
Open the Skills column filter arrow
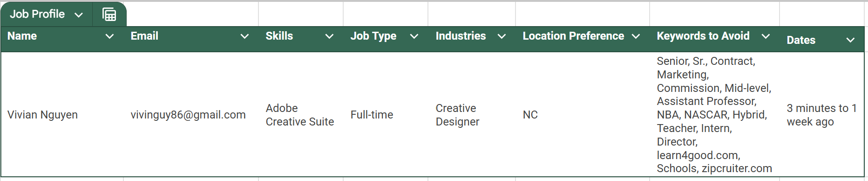[x=329, y=36]
